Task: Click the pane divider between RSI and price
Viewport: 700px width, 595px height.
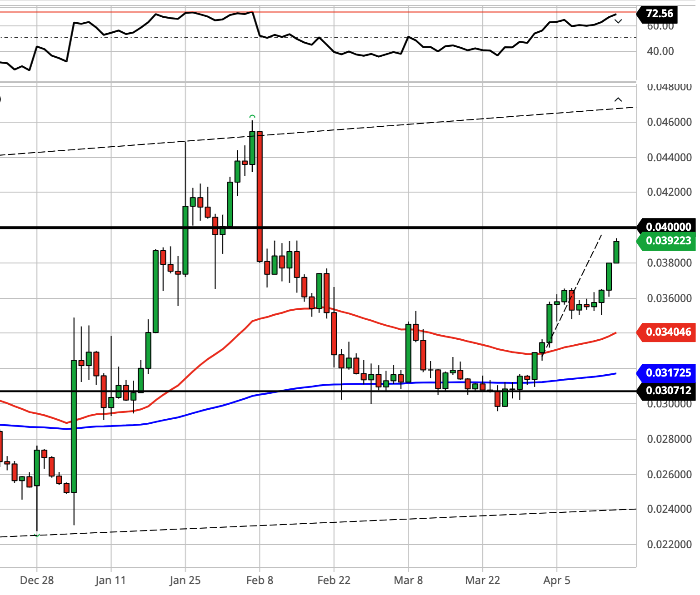Action: [x=318, y=82]
